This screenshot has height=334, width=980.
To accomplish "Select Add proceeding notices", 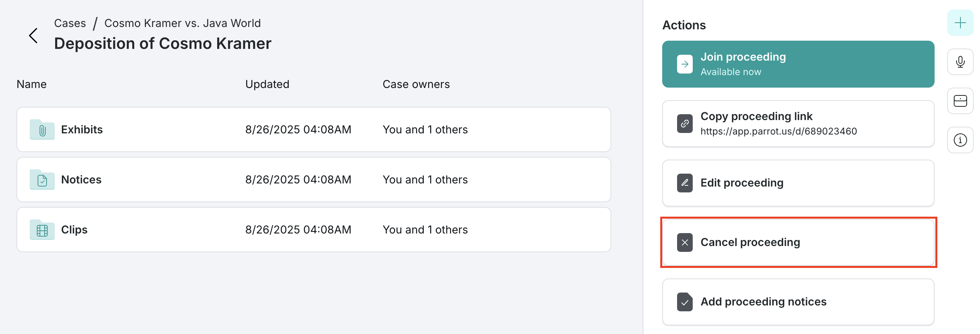I will (798, 302).
